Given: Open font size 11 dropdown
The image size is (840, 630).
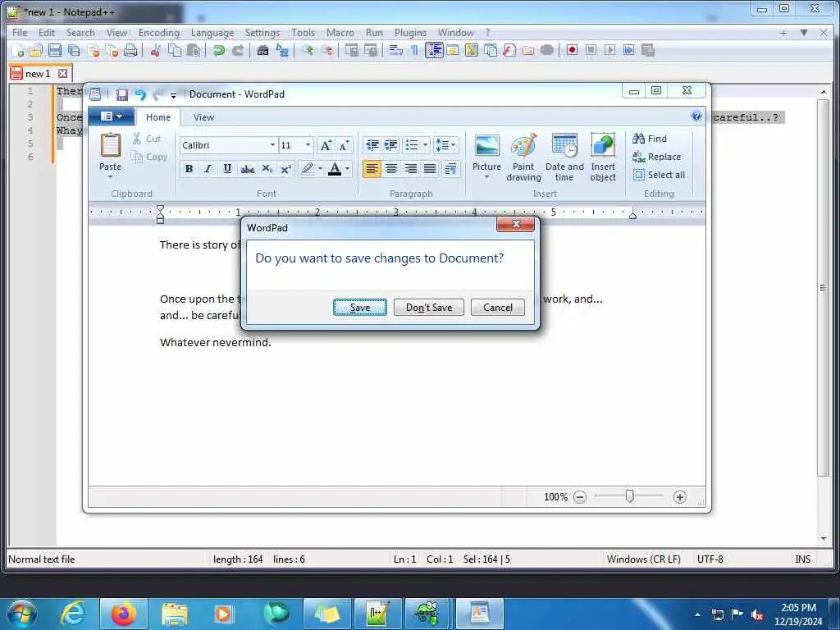Looking at the screenshot, I should point(308,145).
